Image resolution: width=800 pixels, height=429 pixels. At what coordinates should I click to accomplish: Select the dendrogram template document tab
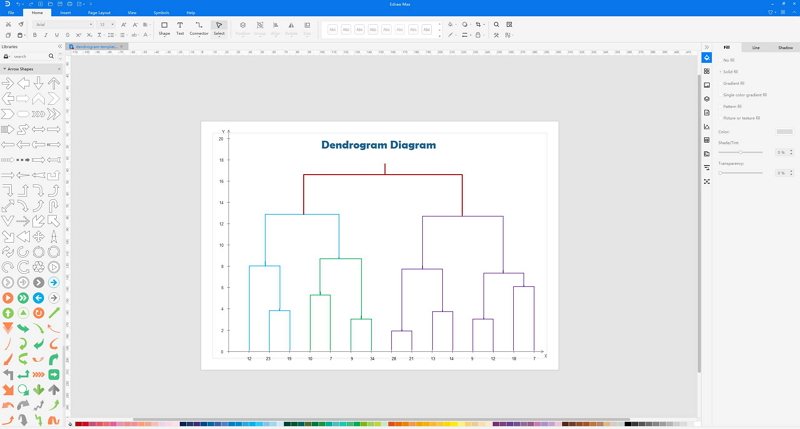click(95, 46)
